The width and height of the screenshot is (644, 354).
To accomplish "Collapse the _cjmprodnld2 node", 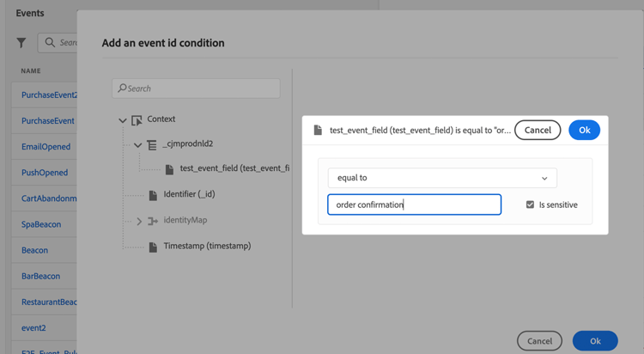I will (137, 145).
